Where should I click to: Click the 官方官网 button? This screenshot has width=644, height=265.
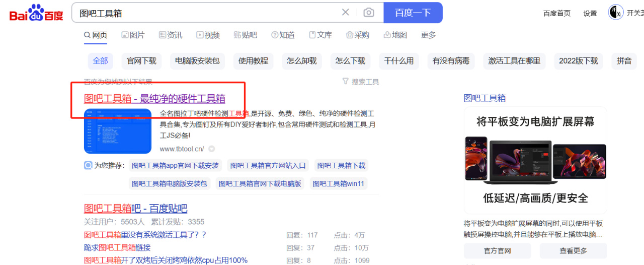pyautogui.click(x=497, y=250)
